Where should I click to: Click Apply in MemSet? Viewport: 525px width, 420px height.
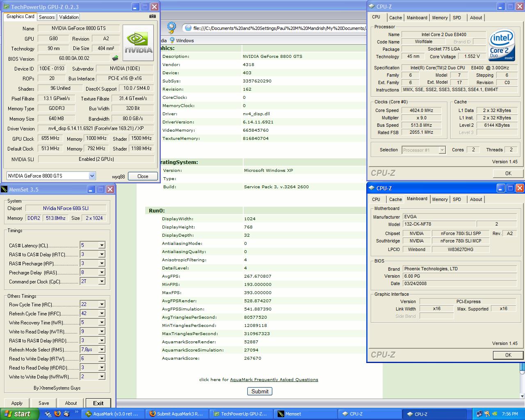click(x=17, y=403)
